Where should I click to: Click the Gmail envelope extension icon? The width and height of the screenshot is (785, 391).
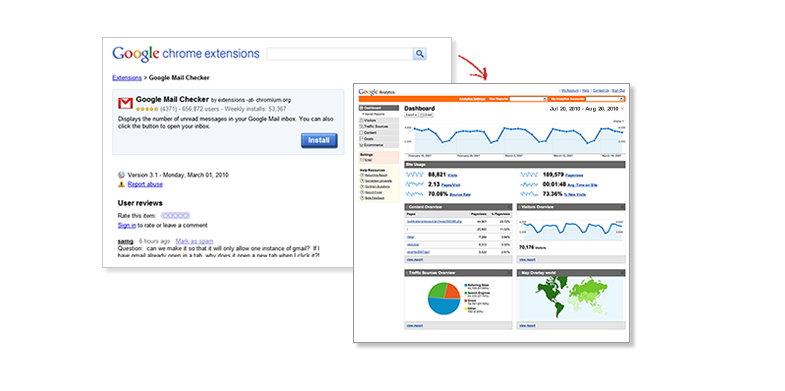[125, 103]
